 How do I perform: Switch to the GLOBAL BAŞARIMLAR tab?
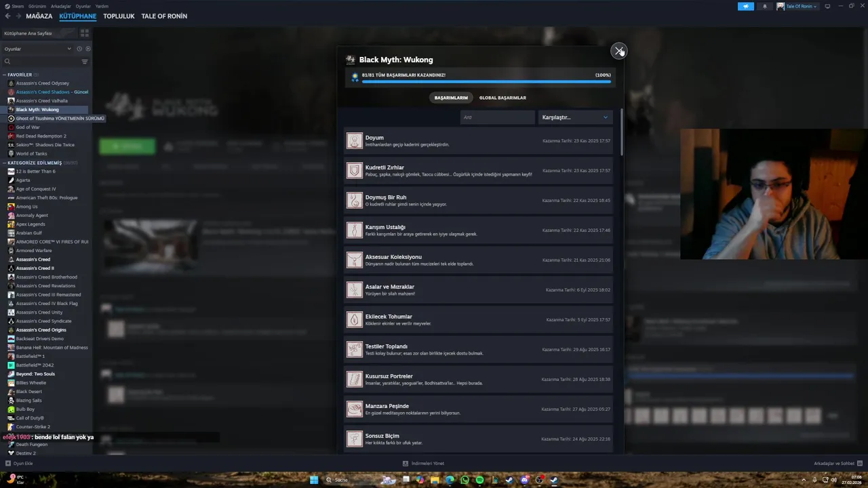tap(502, 98)
